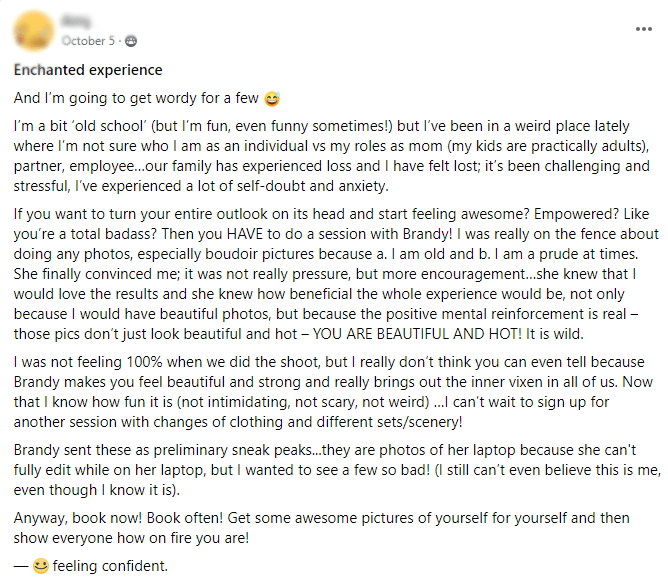Click the paragraph beginning 'I'm a bit old school'
The image size is (668, 581).
click(x=331, y=156)
